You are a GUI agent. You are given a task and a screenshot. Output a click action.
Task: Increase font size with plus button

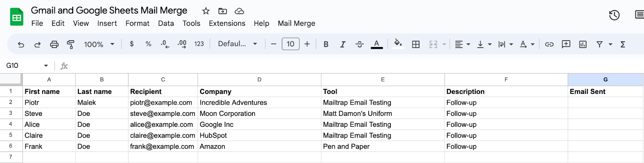coord(307,44)
